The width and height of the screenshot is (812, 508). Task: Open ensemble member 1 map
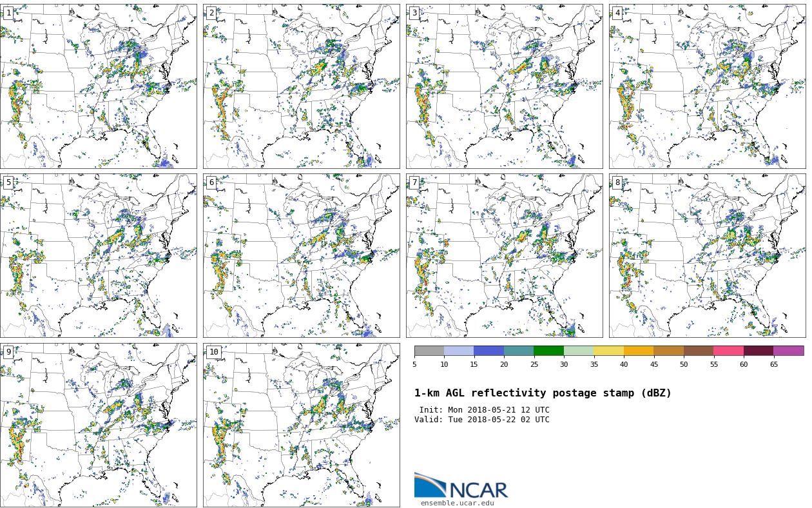pos(98,86)
